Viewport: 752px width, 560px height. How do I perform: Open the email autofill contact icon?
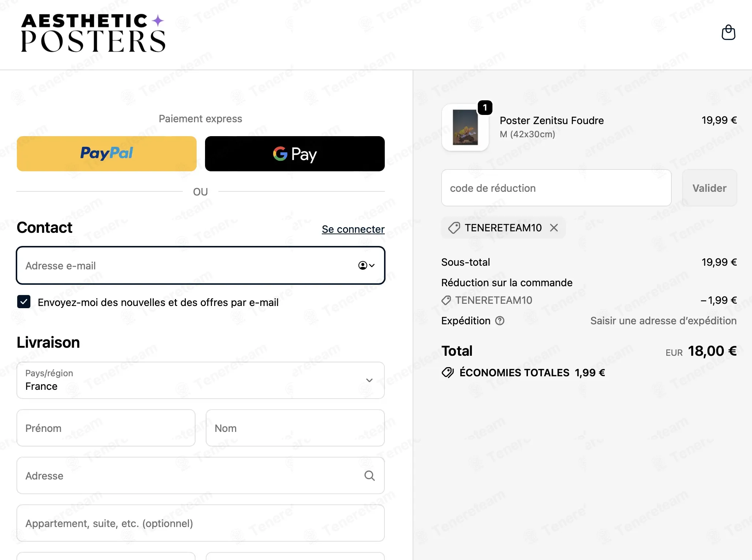(x=366, y=265)
